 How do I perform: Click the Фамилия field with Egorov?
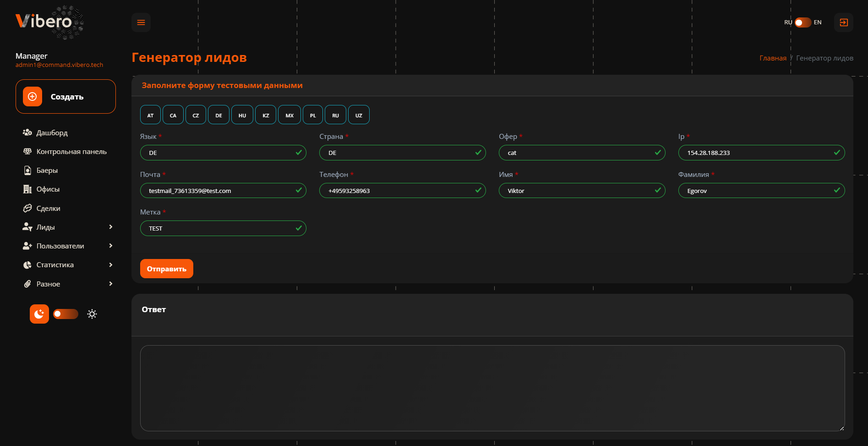[761, 191]
